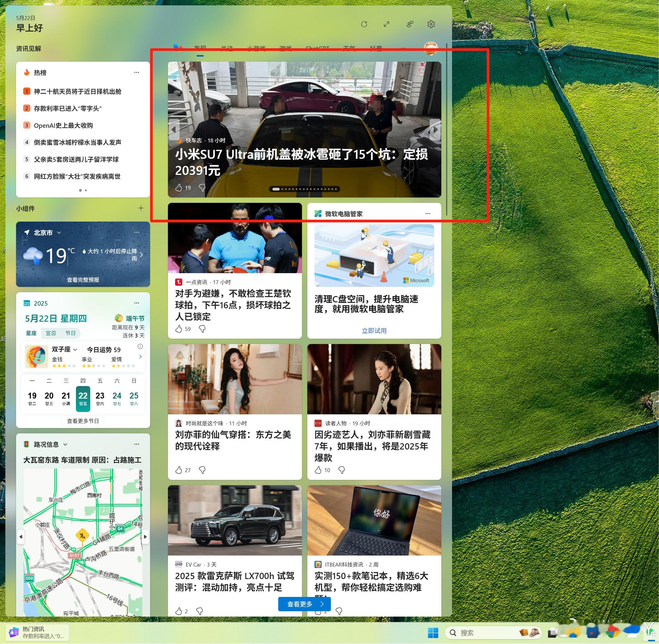Viewport: 659px width, 644px height.
Task: Dislike the 王楚钦球拍 article
Action: click(x=202, y=329)
